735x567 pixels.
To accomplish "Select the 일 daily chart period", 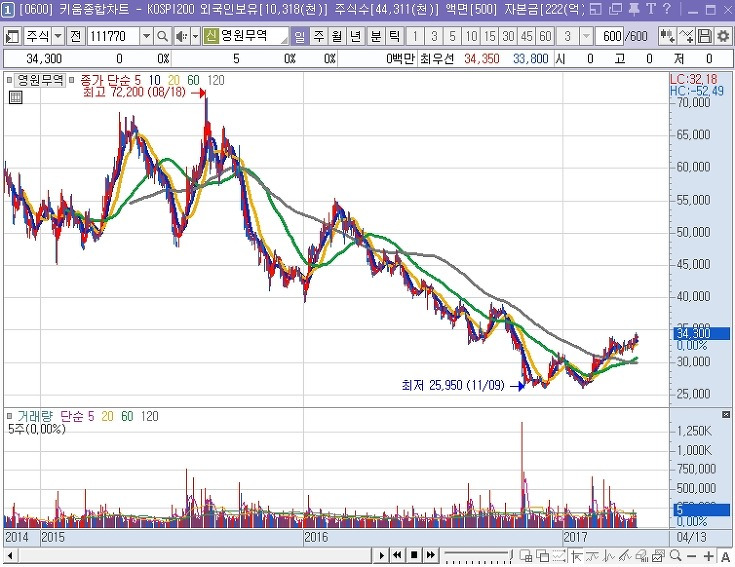I will point(300,36).
